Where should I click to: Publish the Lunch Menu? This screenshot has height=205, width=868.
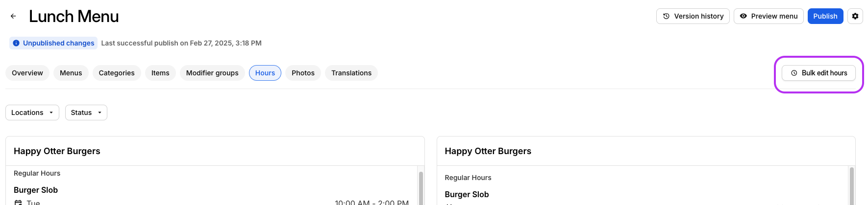point(825,16)
